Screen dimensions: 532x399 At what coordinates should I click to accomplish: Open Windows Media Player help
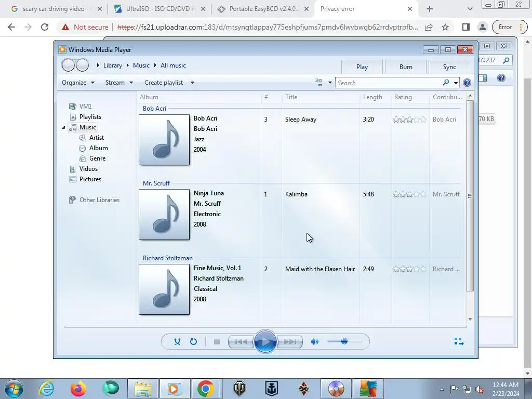(x=467, y=83)
